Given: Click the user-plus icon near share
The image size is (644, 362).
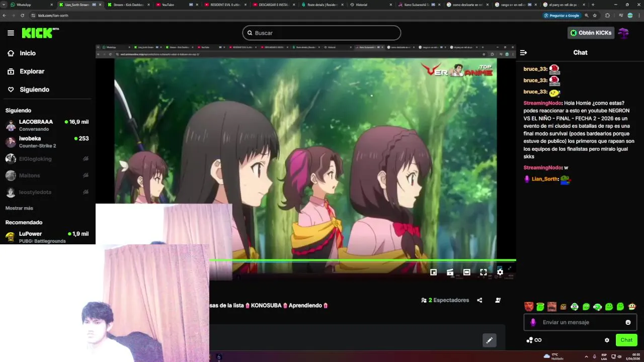Looking at the screenshot, I should click(x=498, y=300).
